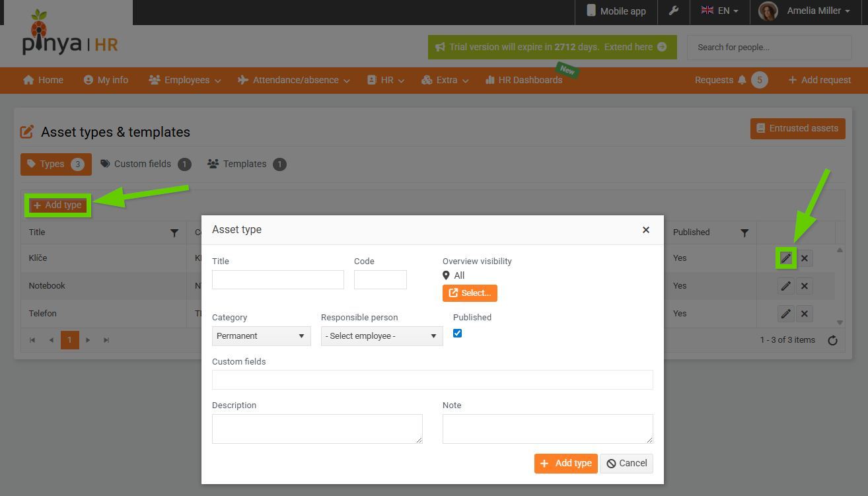Expand the Employees menu
868x496 pixels.
(185, 80)
